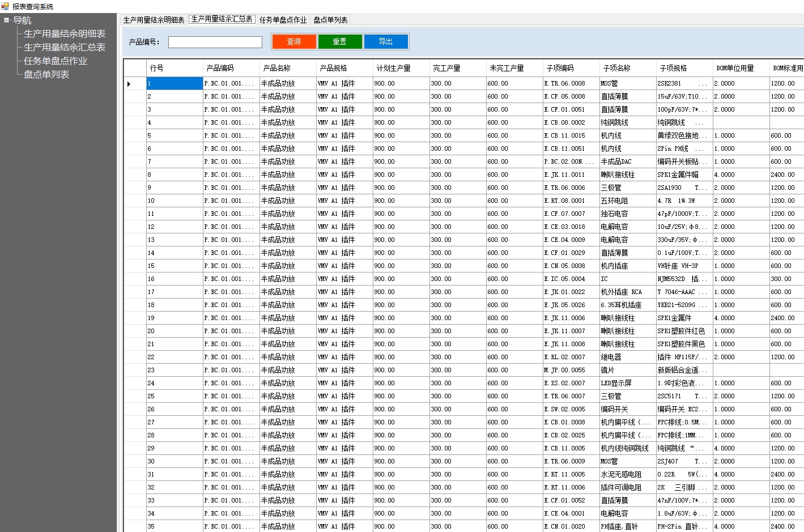Viewport: 804px width, 532px height.
Task: Select cell E.SW.02.0005
Action: pyautogui.click(x=571, y=410)
